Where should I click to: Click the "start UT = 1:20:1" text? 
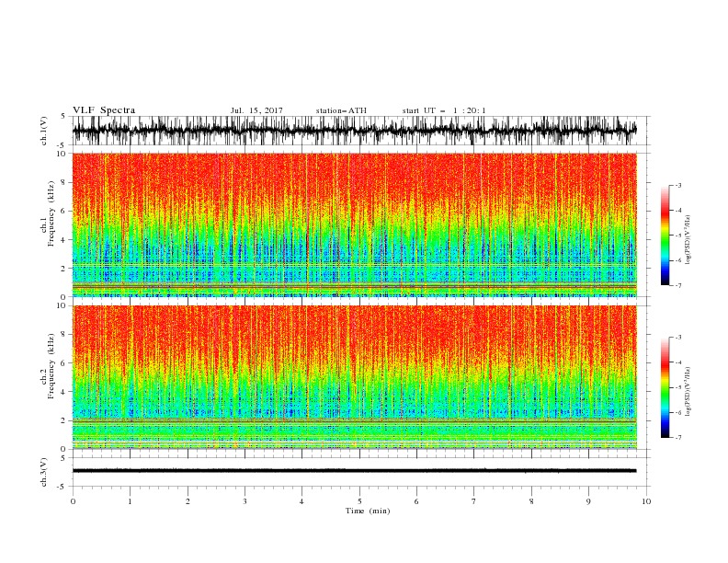point(444,110)
